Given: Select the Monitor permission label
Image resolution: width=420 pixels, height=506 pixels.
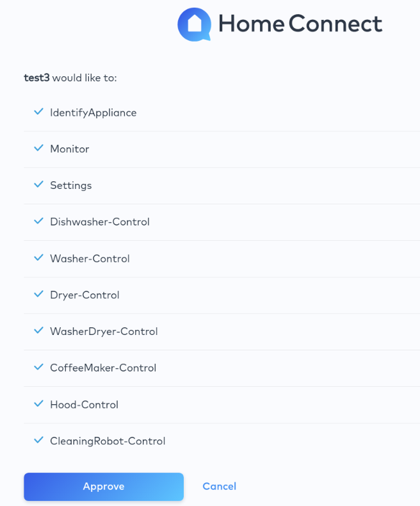Looking at the screenshot, I should pyautogui.click(x=70, y=149).
